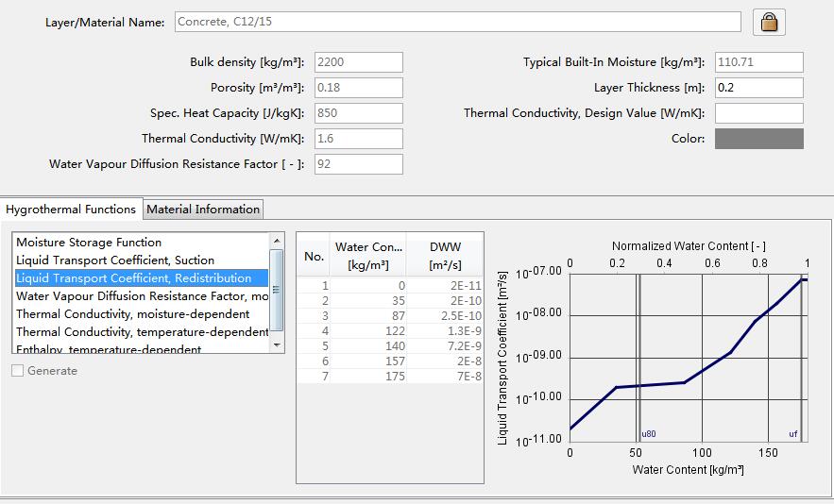Select Thermal Conductivity, temperature-dependent
This screenshot has height=504, width=834.
click(141, 331)
